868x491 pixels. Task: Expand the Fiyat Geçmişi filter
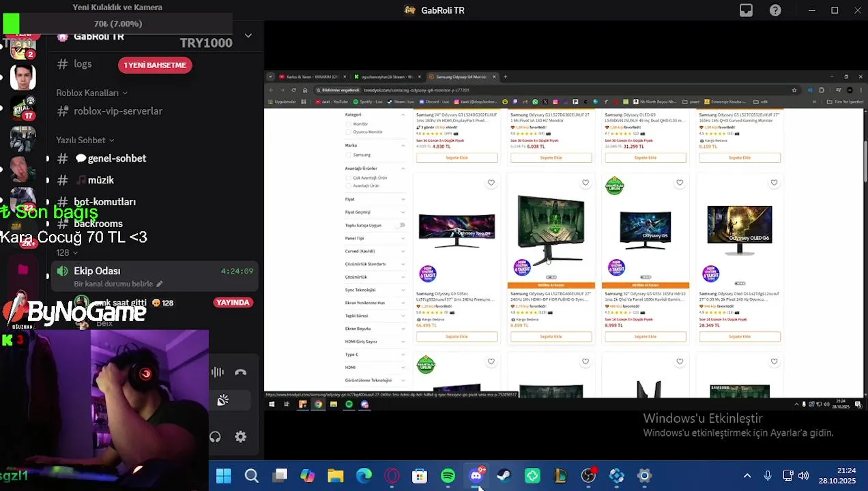coord(375,212)
